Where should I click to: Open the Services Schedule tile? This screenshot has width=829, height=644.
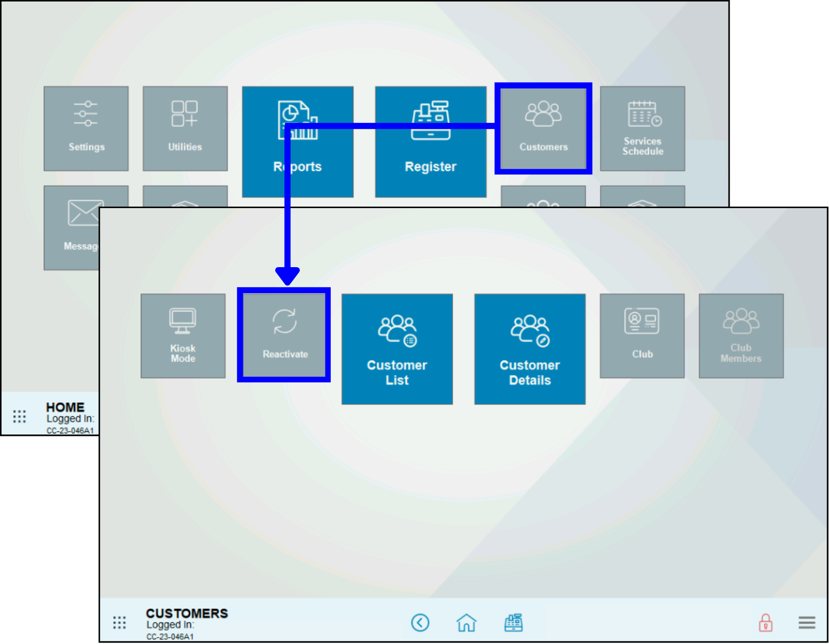[642, 128]
